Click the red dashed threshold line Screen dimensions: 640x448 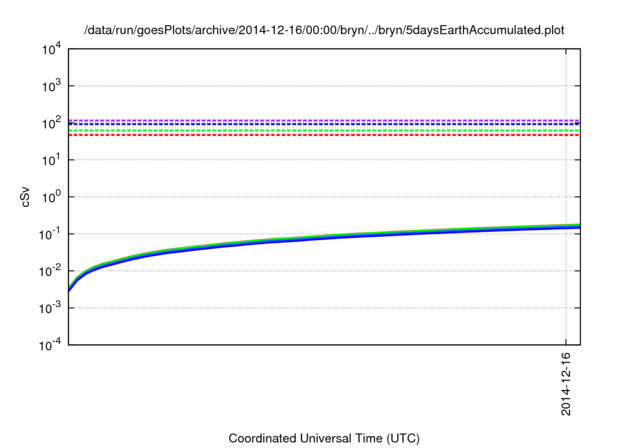(324, 135)
